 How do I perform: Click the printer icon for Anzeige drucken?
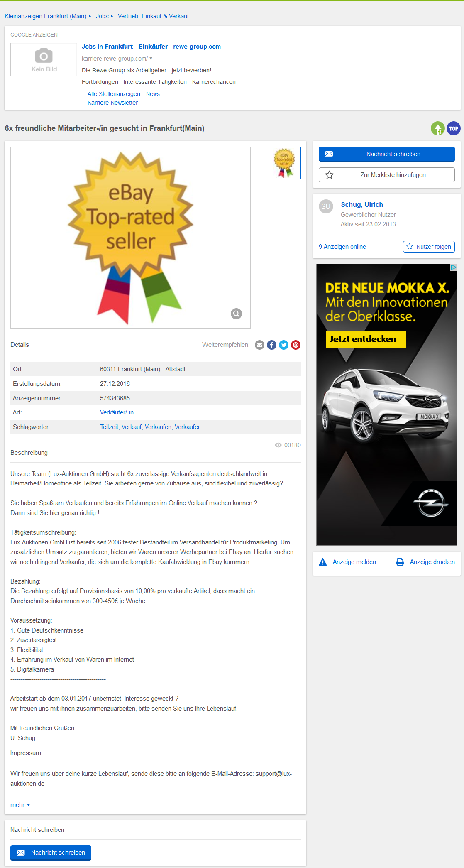(400, 562)
